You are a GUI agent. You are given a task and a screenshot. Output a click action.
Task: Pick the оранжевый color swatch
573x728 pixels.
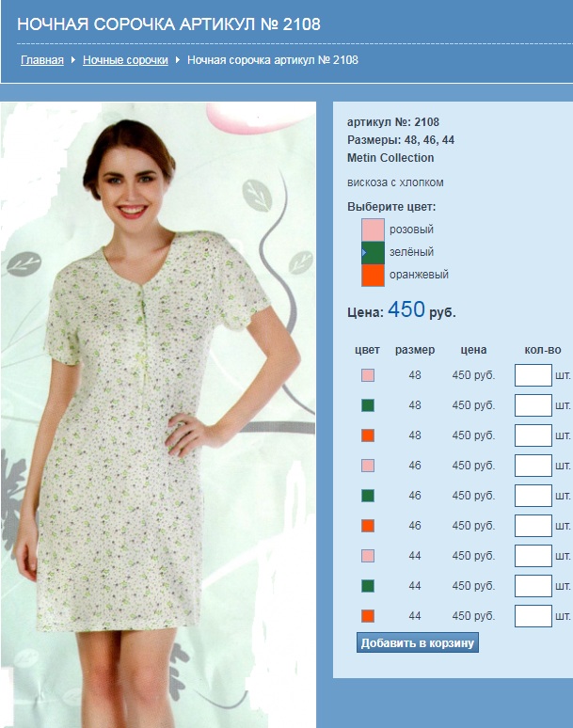374,275
